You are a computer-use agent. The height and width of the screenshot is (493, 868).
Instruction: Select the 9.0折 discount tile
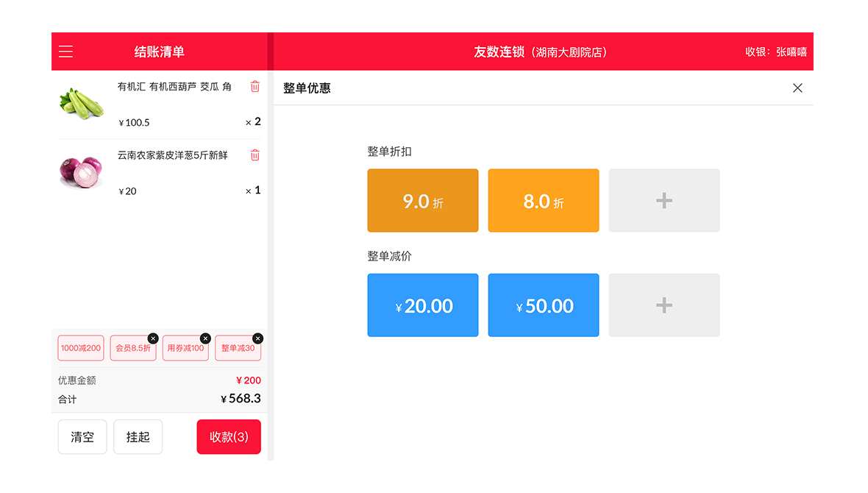click(423, 201)
